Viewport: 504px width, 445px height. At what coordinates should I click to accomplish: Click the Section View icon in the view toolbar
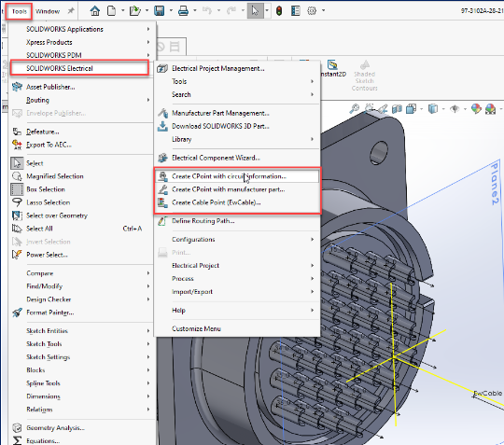click(x=397, y=109)
